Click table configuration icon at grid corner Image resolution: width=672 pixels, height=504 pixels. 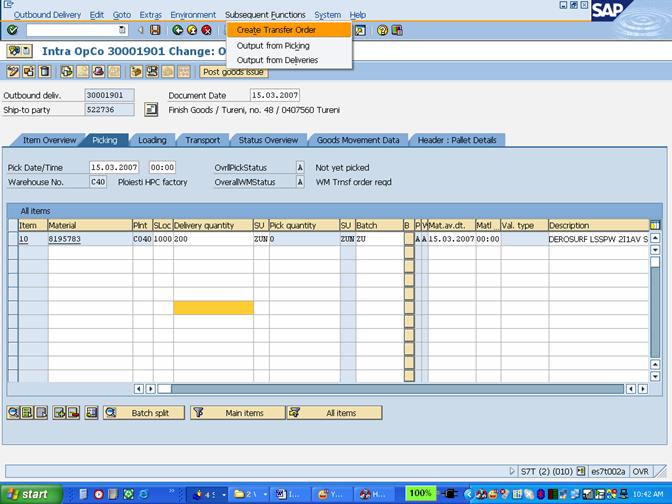(655, 225)
